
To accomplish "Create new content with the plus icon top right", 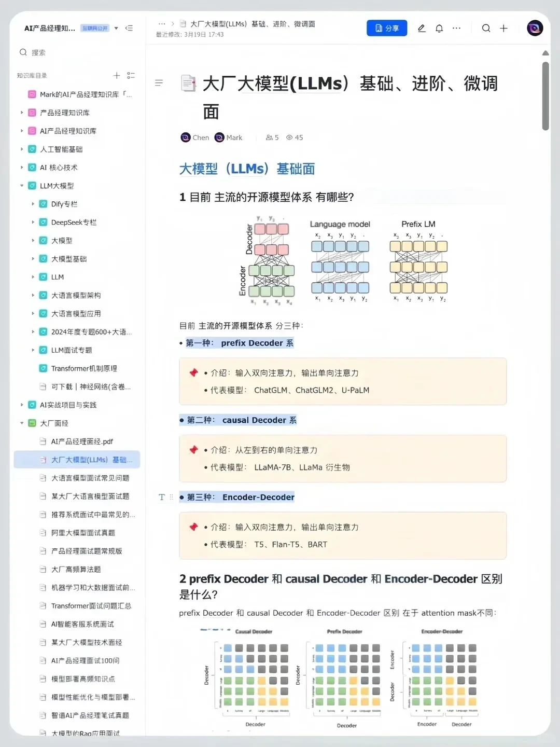I will pyautogui.click(x=503, y=28).
